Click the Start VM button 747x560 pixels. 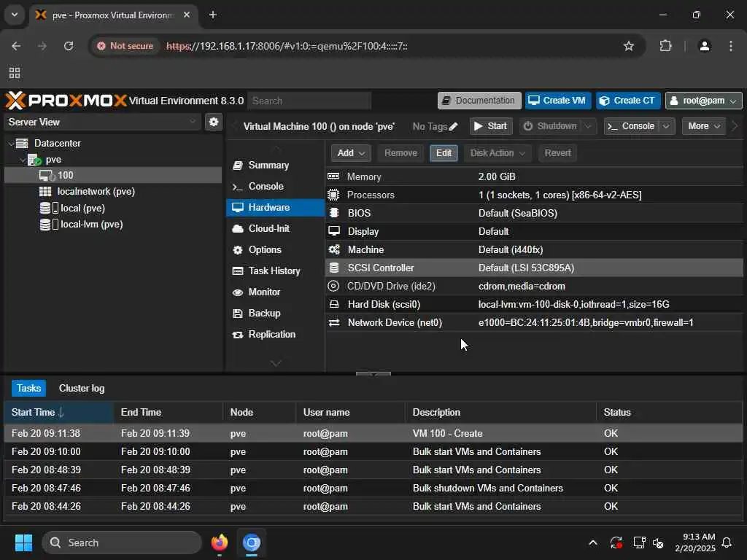click(x=491, y=126)
